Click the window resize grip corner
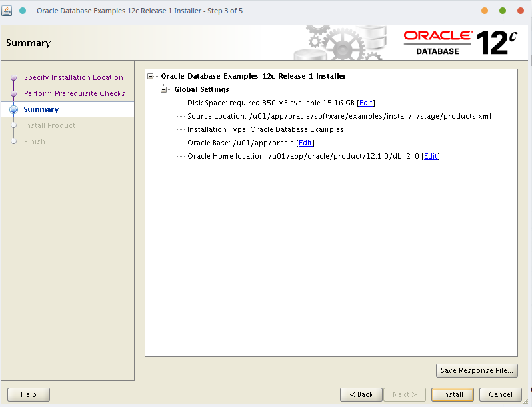The height and width of the screenshot is (407, 532). (x=525, y=402)
